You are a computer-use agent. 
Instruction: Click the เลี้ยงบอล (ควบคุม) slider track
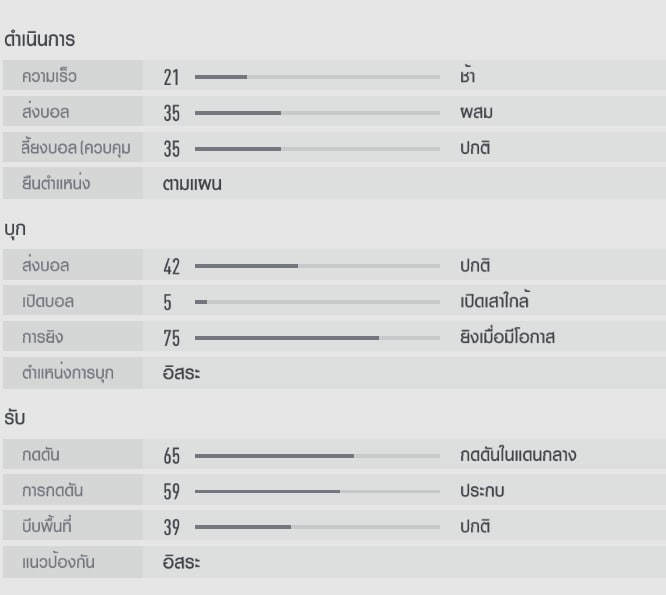[x=317, y=149]
